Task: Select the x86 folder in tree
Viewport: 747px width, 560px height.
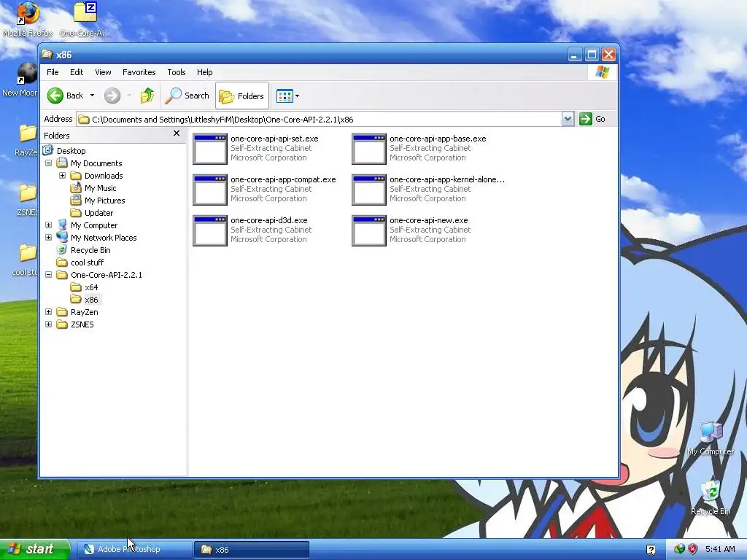Action: click(85, 300)
